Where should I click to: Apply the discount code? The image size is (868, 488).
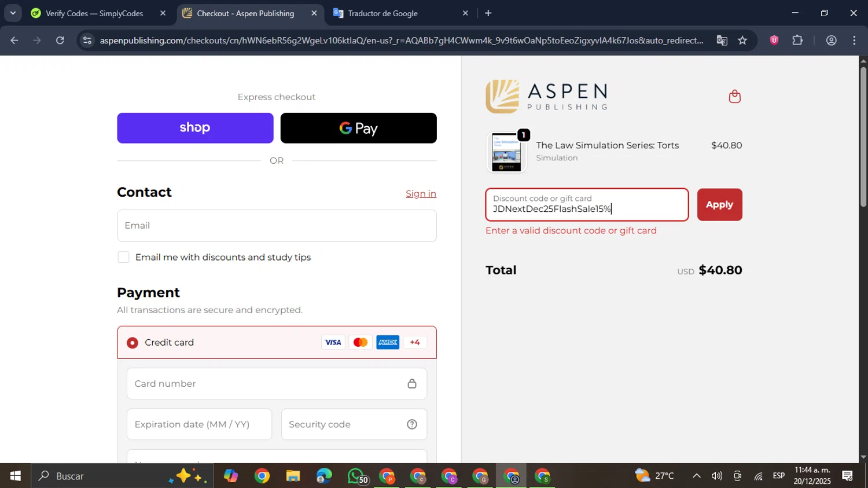719,205
